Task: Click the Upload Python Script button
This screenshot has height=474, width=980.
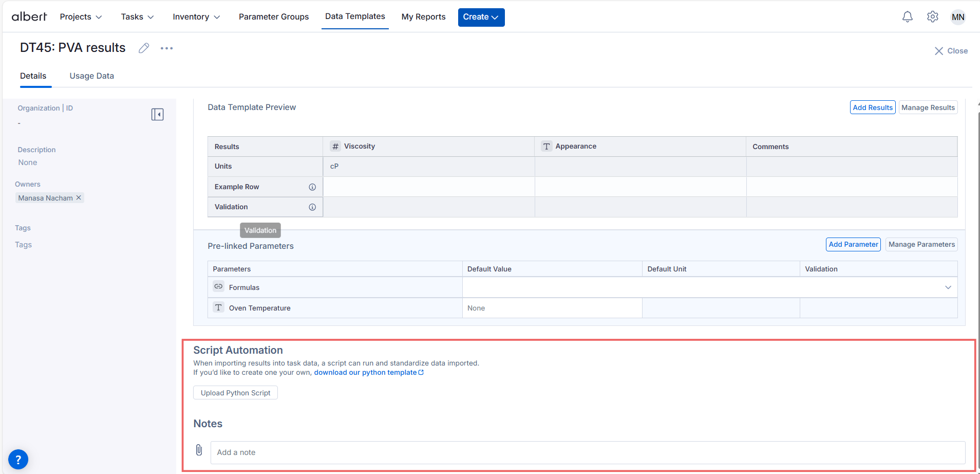Action: coord(235,393)
